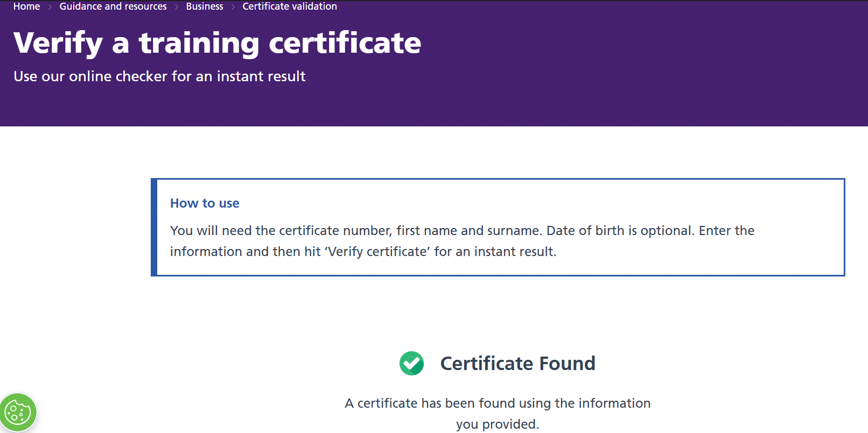868x433 pixels.
Task: Click chevron separator after Business breadcrumb
Action: click(233, 7)
